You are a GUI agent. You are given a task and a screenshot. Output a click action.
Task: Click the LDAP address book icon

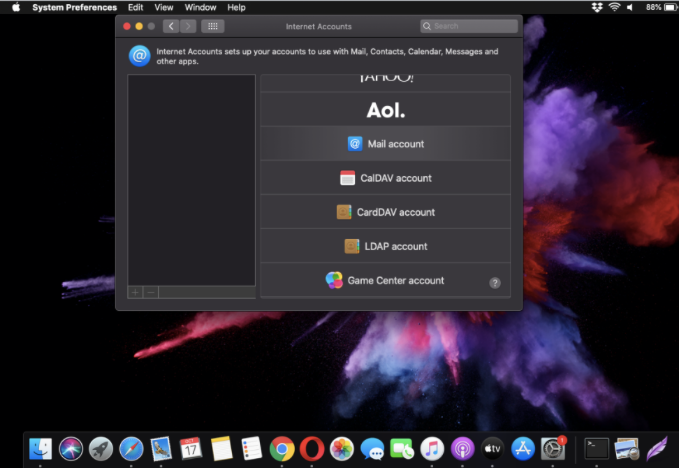[352, 246]
